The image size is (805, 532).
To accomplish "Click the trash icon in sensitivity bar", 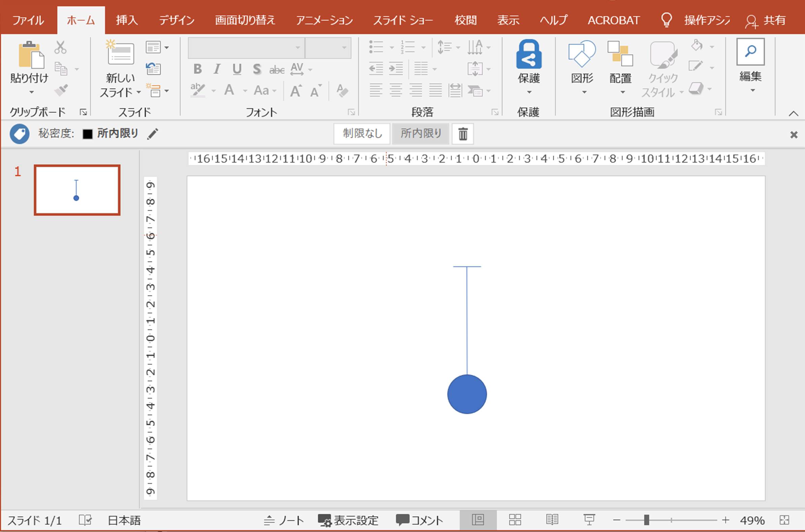I will pos(463,134).
